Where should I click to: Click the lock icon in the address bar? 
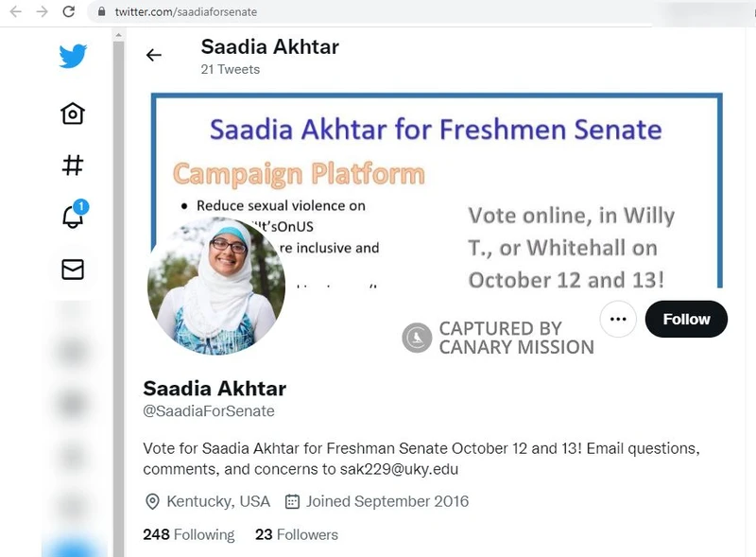100,14
